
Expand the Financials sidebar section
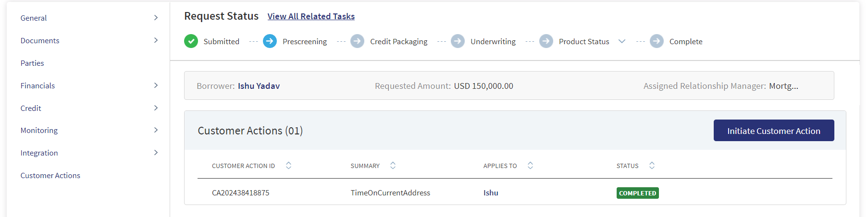coord(156,85)
